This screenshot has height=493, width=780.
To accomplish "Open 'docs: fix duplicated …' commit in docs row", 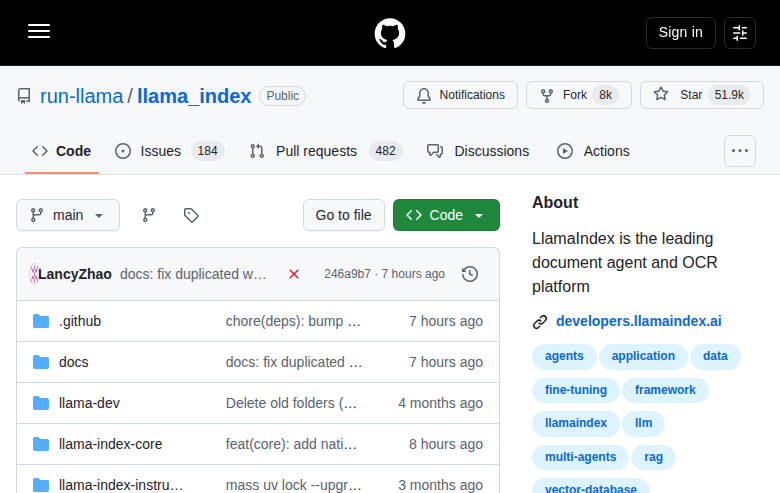I will pos(294,362).
